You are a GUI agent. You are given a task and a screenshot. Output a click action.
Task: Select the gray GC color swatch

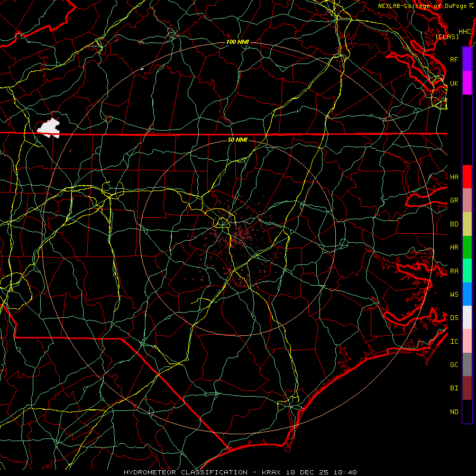coord(467,364)
